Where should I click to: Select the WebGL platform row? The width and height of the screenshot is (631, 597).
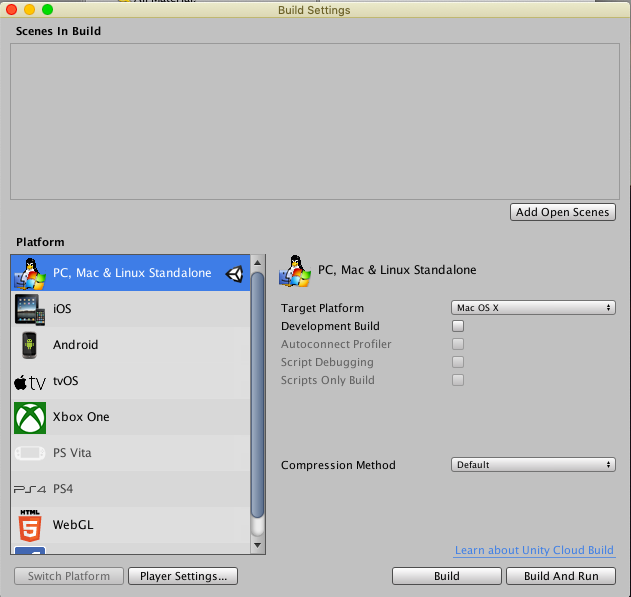130,525
